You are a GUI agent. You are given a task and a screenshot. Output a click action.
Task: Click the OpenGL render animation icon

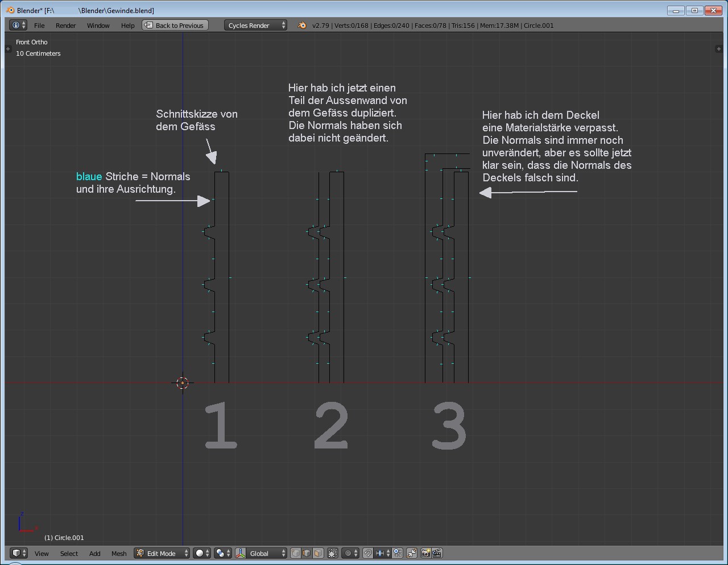click(437, 553)
